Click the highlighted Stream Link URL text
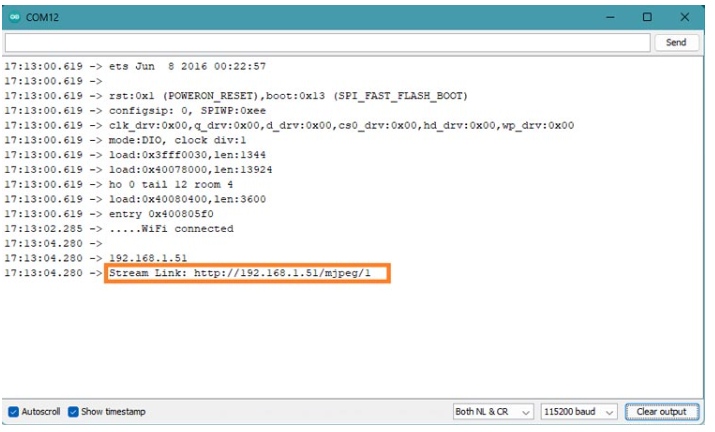715x432 pixels. pyautogui.click(x=246, y=273)
